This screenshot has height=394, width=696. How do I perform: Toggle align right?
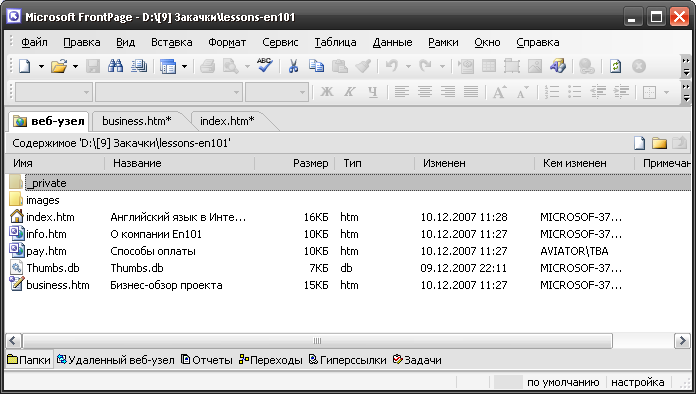pos(448,92)
